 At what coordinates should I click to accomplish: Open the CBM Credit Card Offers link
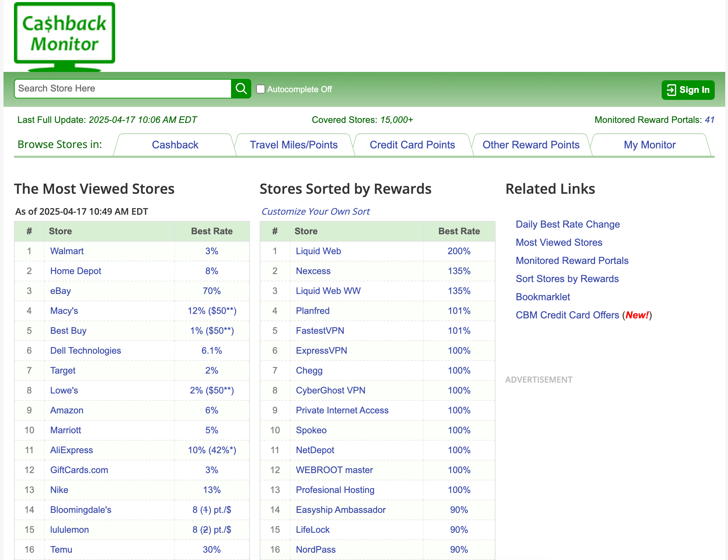567,315
